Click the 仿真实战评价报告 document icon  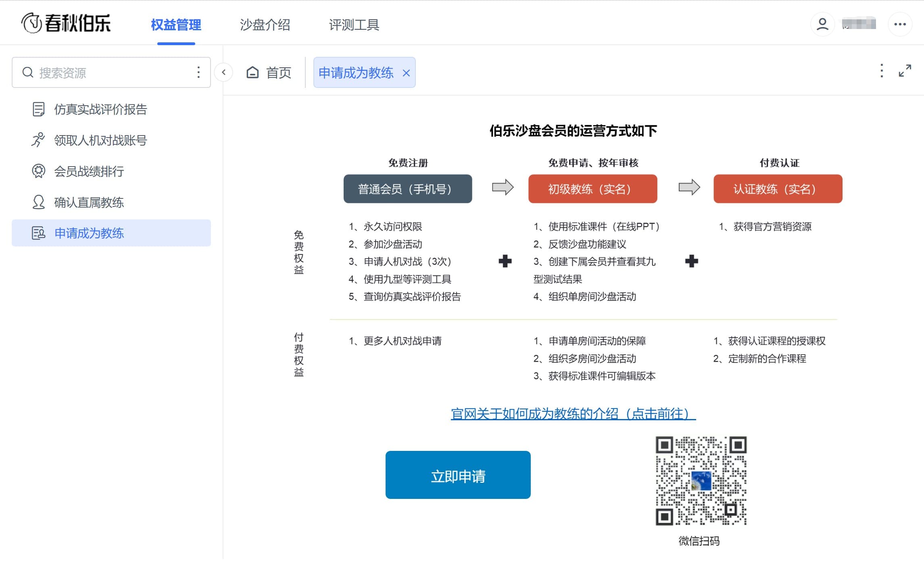coord(38,109)
